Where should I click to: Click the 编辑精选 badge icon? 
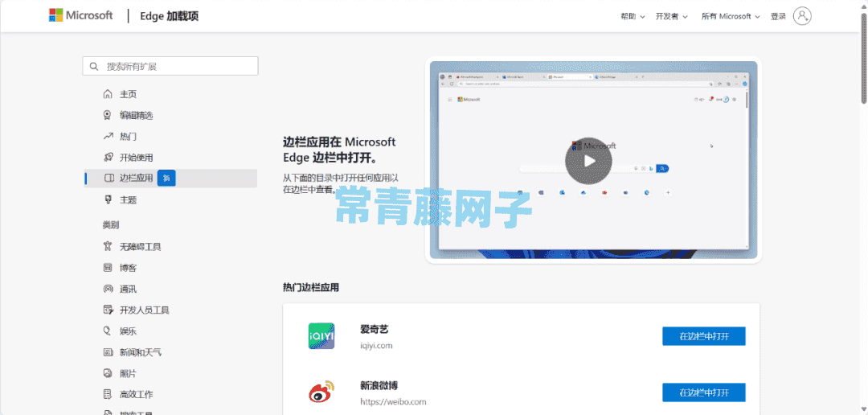click(108, 115)
